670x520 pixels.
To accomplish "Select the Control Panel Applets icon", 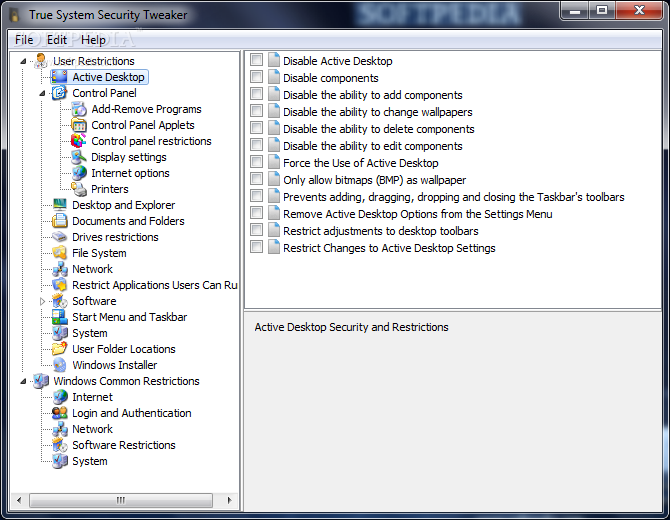I will click(79, 125).
